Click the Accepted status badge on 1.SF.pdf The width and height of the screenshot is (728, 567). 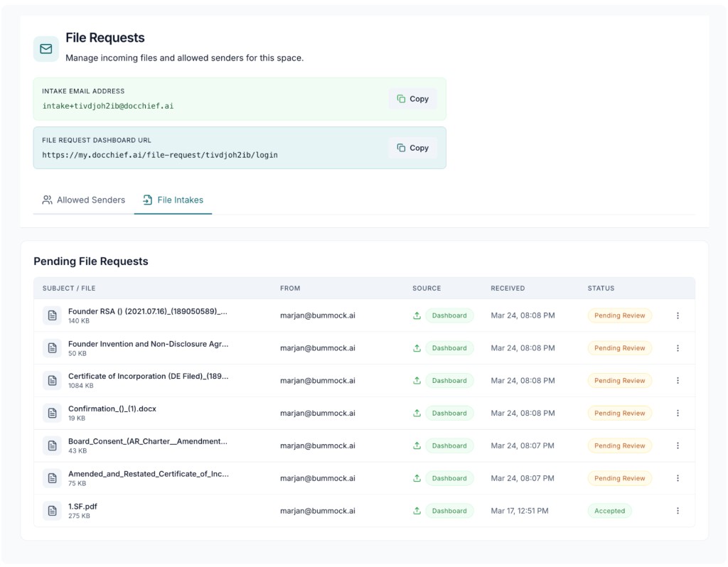tap(609, 510)
